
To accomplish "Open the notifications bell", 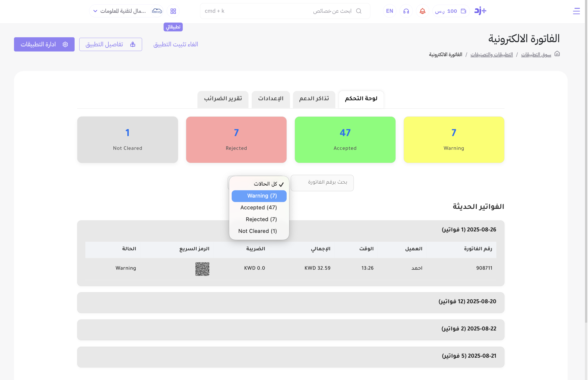I will click(422, 11).
